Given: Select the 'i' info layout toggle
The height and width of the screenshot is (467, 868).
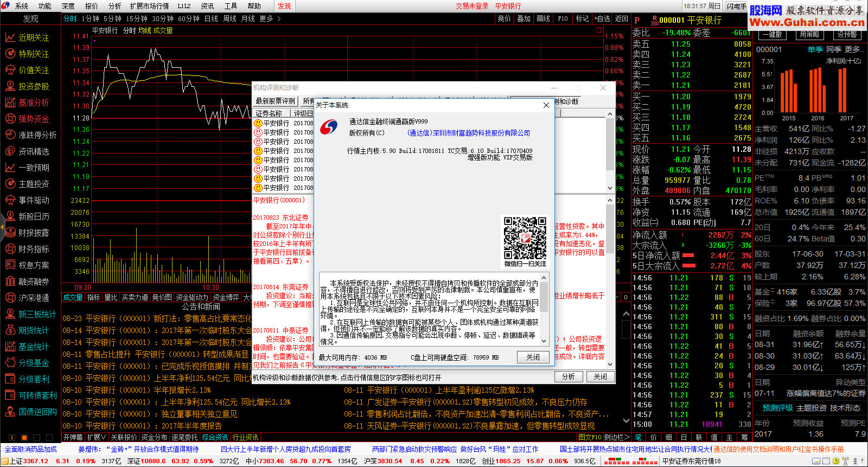Looking at the screenshot, I should [11, 437].
